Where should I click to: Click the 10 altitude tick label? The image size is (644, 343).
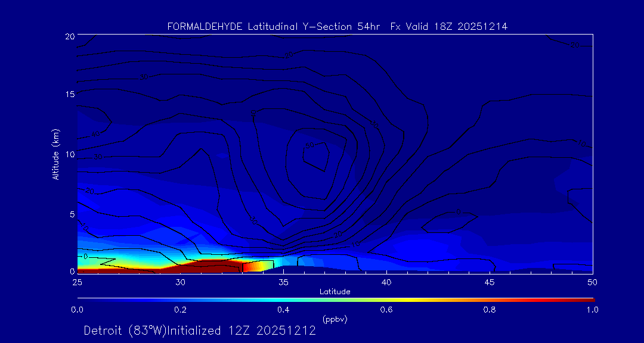(69, 154)
